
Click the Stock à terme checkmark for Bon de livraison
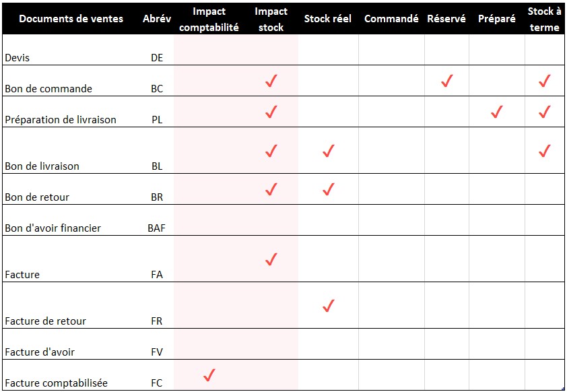point(545,151)
